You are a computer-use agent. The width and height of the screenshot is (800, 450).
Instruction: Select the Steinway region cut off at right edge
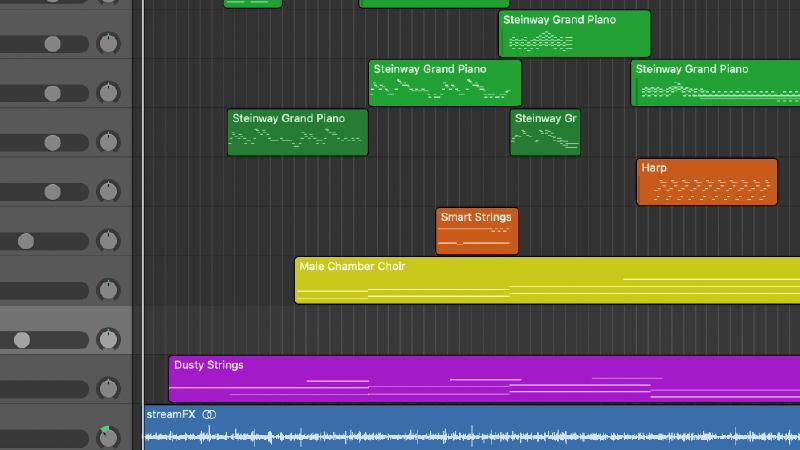click(716, 83)
